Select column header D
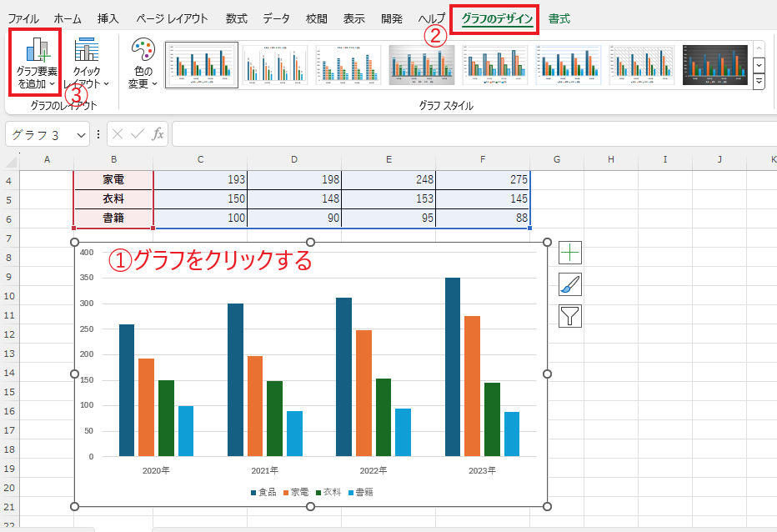This screenshot has height=532, width=777. [x=294, y=159]
